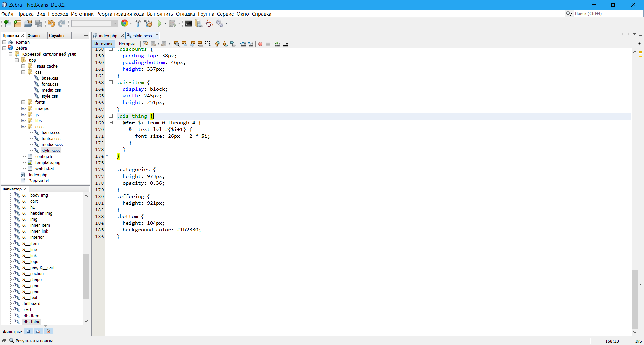Toggle the Highlight Search icon
Image resolution: width=644 pixels, height=345 pixels.
tap(200, 44)
